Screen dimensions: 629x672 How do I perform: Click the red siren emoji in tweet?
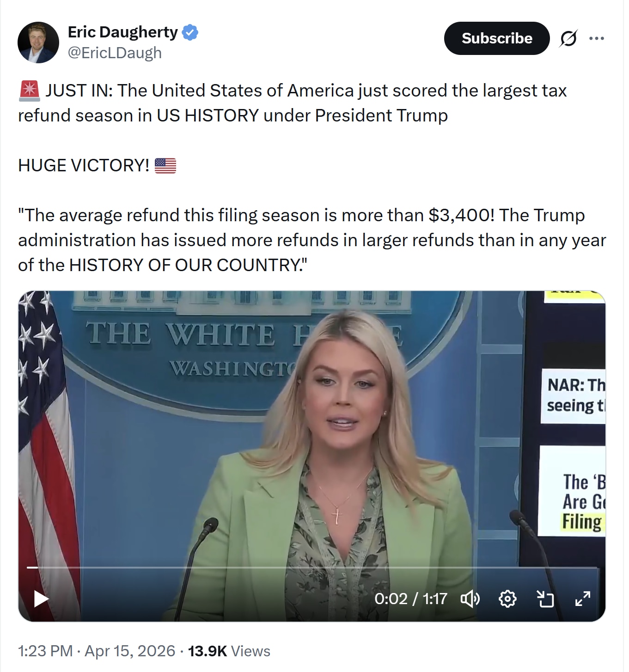pos(29,91)
